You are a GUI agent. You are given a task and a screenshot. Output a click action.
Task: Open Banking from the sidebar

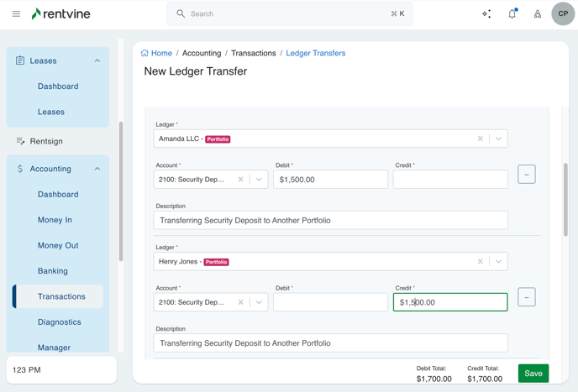(52, 271)
